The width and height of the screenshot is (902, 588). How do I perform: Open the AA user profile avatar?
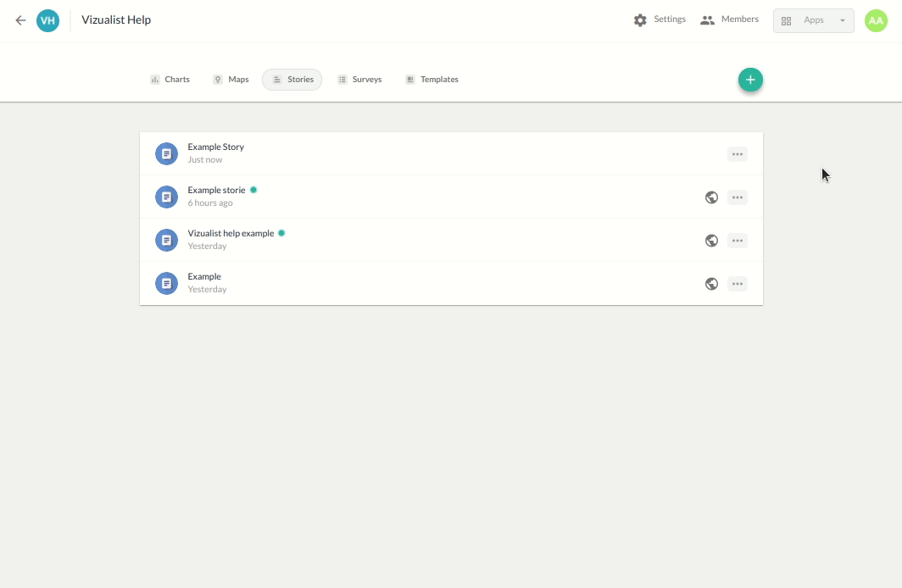pyautogui.click(x=876, y=20)
